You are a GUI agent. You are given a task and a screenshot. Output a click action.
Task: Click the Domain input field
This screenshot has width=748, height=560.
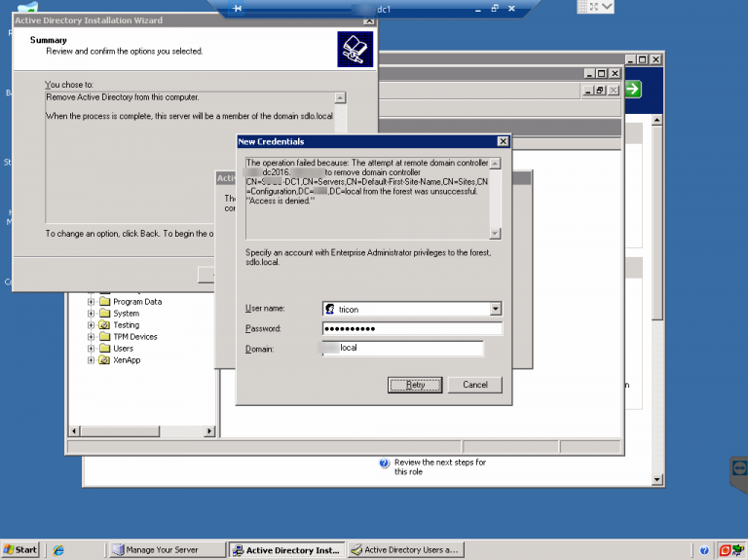coord(402,349)
